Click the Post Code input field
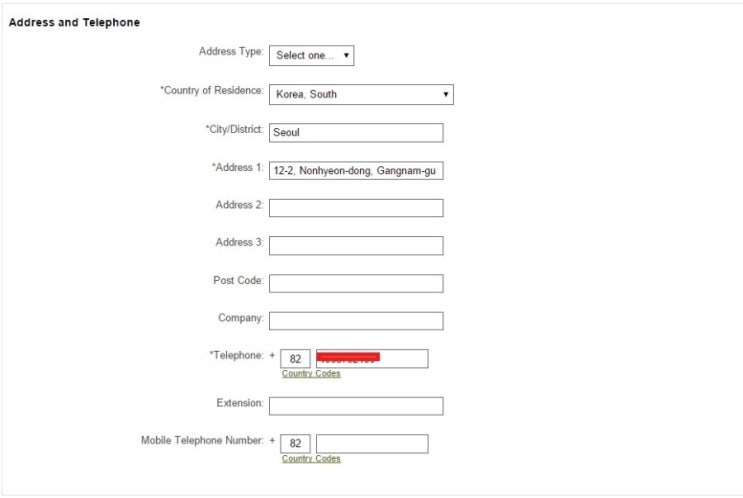This screenshot has height=498, width=743. 355,283
